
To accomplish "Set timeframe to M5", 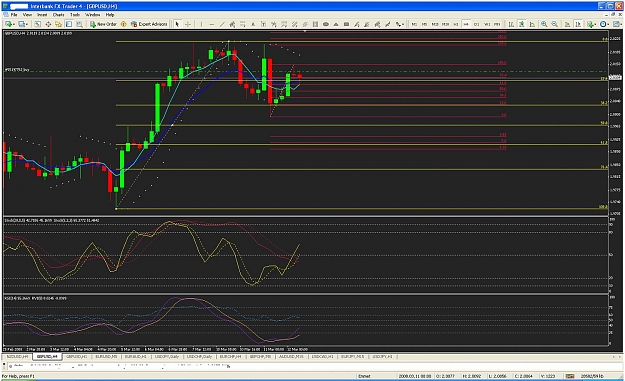I will pyautogui.click(x=425, y=24).
